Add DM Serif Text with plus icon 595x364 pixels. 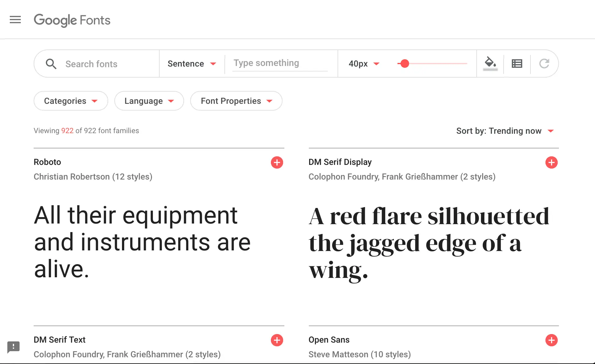tap(277, 340)
